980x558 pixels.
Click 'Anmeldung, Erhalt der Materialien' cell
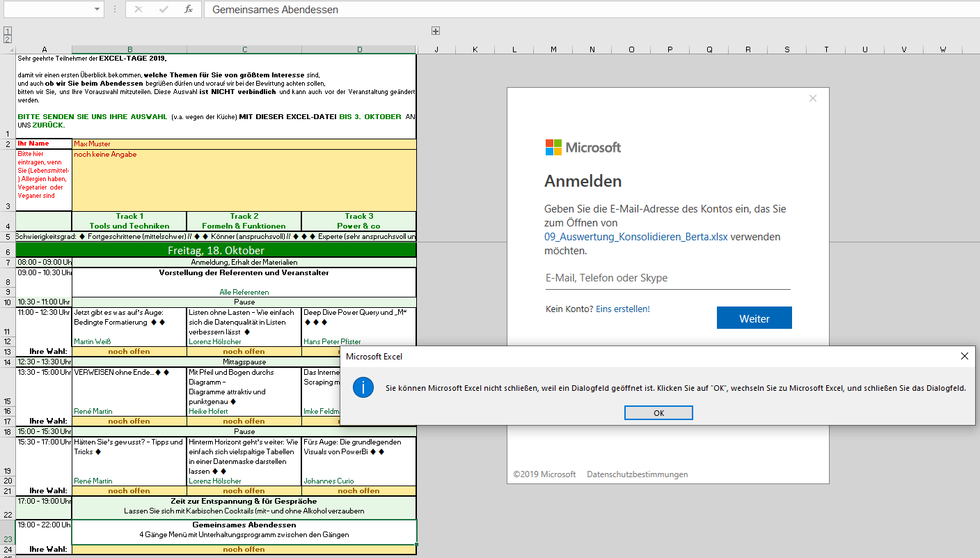tap(244, 262)
